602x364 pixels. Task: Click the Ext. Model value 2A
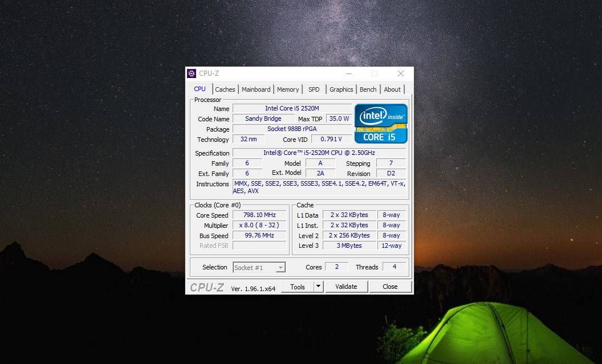click(x=320, y=173)
